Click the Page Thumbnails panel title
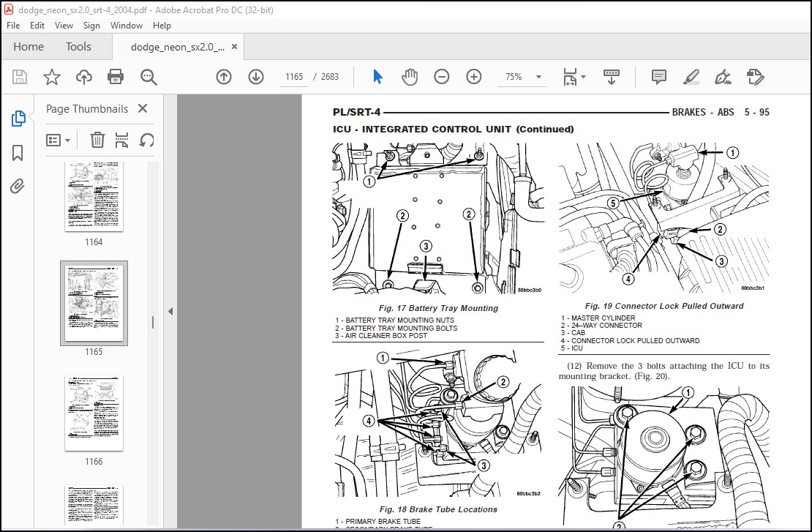Image resolution: width=812 pixels, height=532 pixels. pos(87,109)
